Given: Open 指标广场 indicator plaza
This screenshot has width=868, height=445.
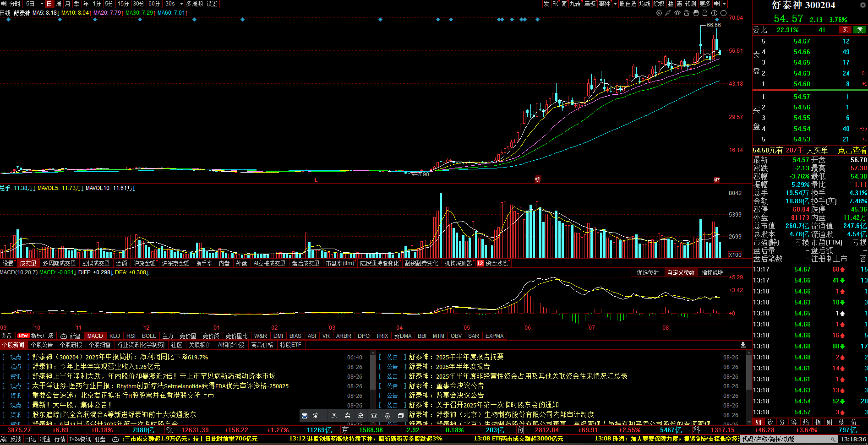Looking at the screenshot, I should [x=36, y=336].
